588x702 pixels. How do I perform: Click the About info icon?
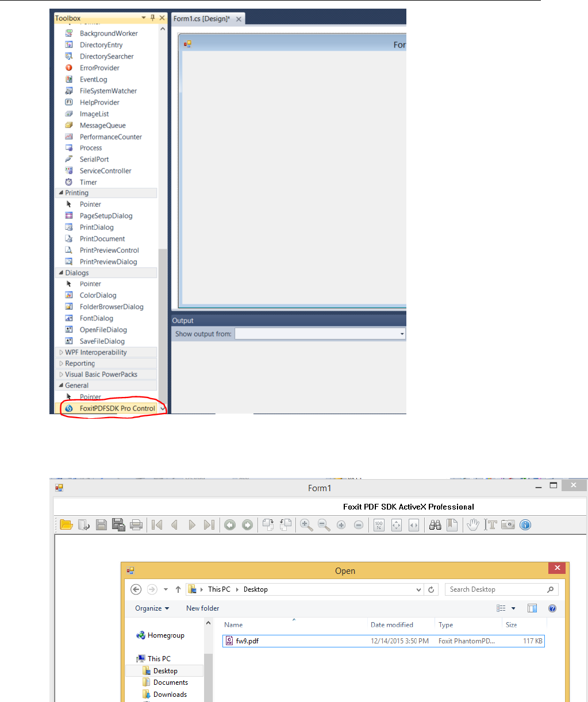click(525, 524)
